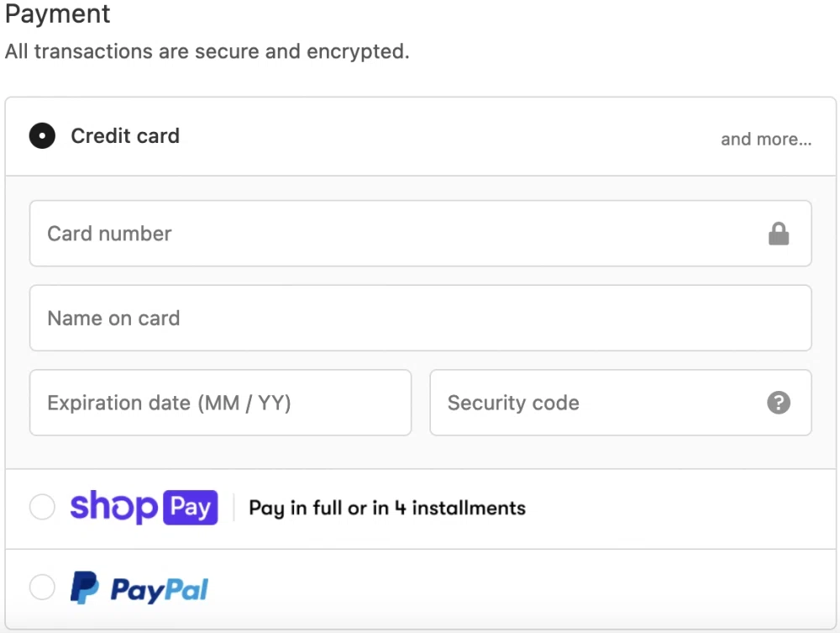Screen dimensions: 840x633
Task: Click into the Name on card field
Action: (420, 319)
